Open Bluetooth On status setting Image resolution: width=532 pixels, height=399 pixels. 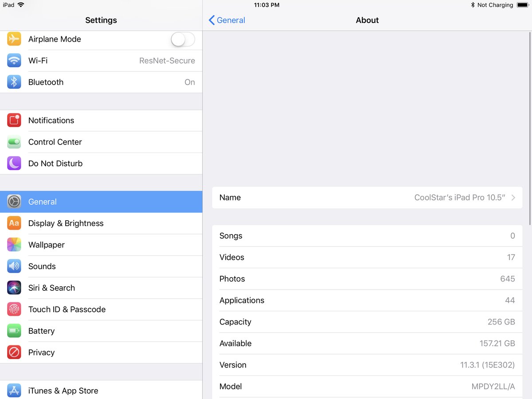[189, 82]
